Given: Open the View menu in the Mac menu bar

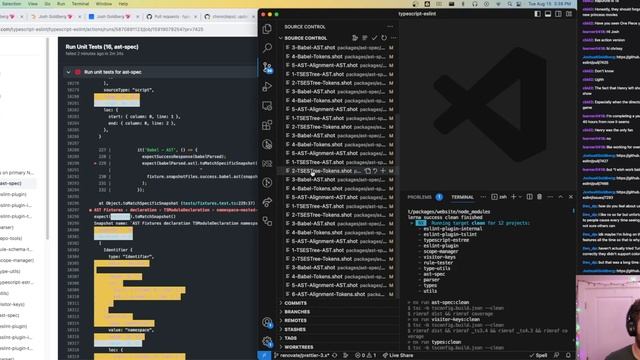Looking at the screenshot, I should [33, 4].
